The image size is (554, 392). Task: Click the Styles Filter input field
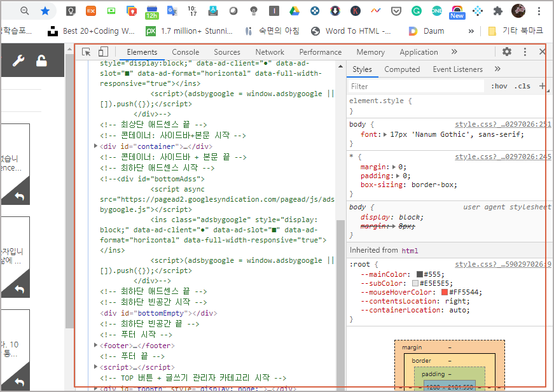click(x=416, y=87)
